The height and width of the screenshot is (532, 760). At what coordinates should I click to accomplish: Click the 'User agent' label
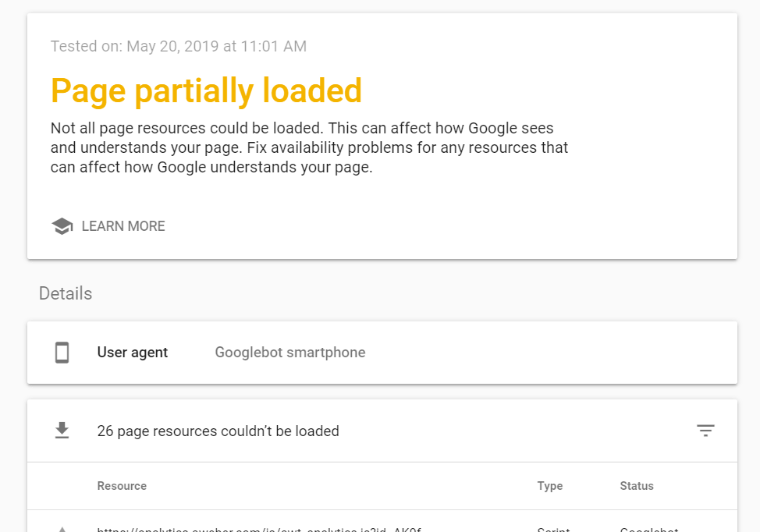coord(133,353)
